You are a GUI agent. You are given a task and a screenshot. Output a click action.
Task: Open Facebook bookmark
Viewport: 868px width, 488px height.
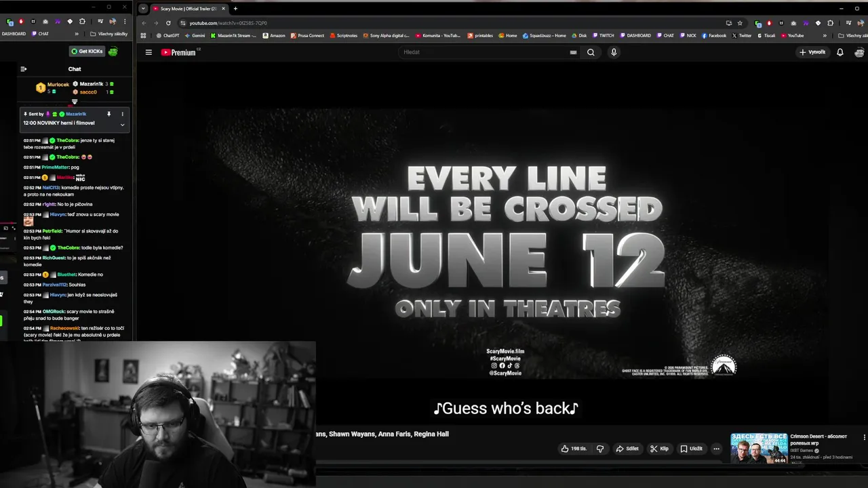[x=714, y=35]
